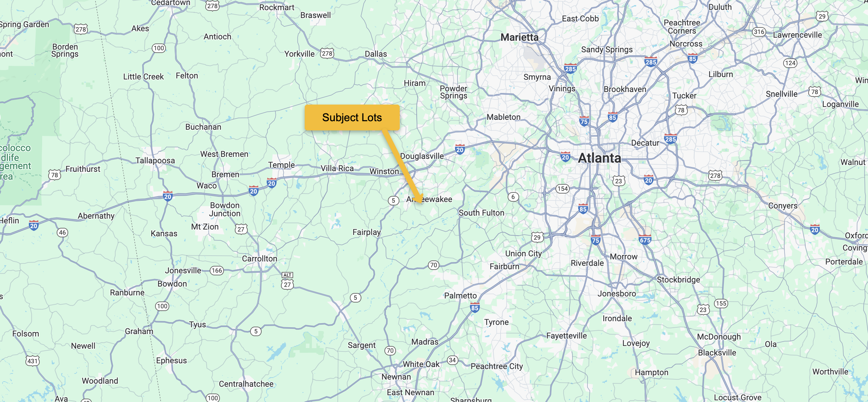
Task: Select the Marietta city label
Action: click(x=520, y=37)
